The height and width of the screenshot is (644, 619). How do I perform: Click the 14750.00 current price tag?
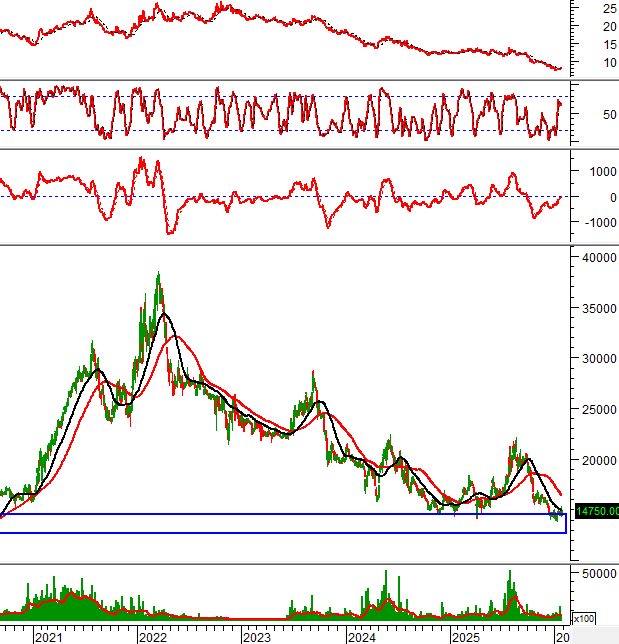point(597,511)
